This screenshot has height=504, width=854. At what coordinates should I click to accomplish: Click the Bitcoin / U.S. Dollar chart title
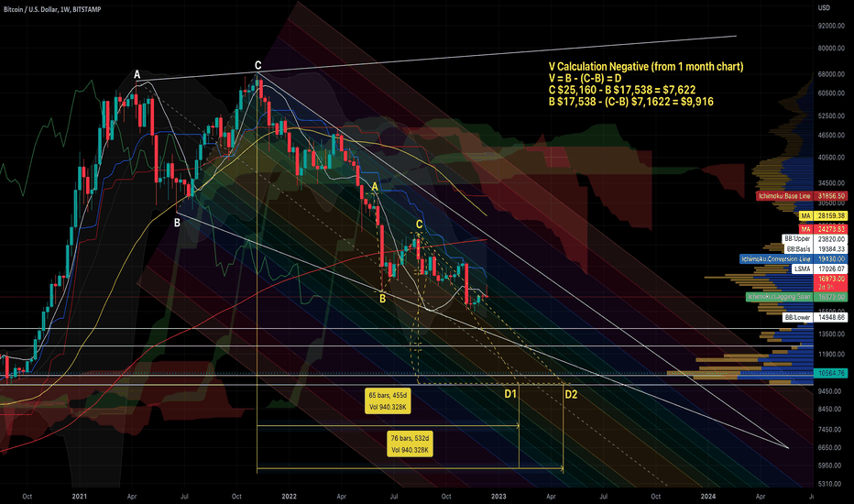pos(52,9)
